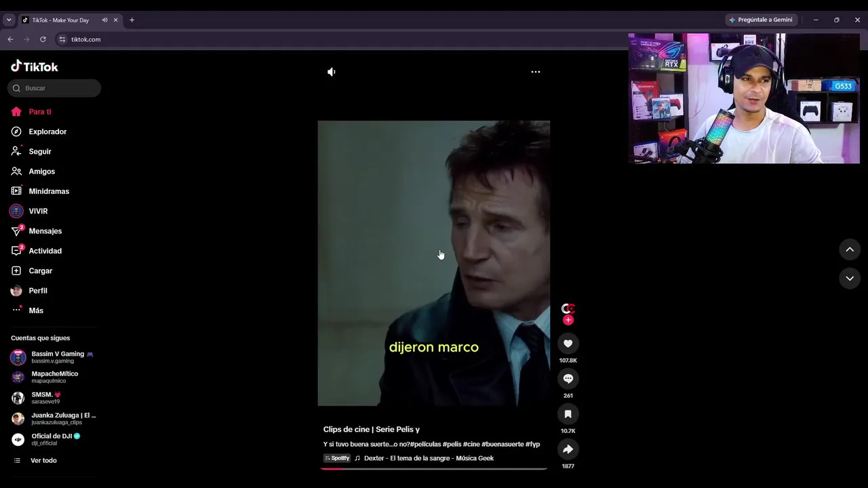Open the video comments

pyautogui.click(x=568, y=379)
